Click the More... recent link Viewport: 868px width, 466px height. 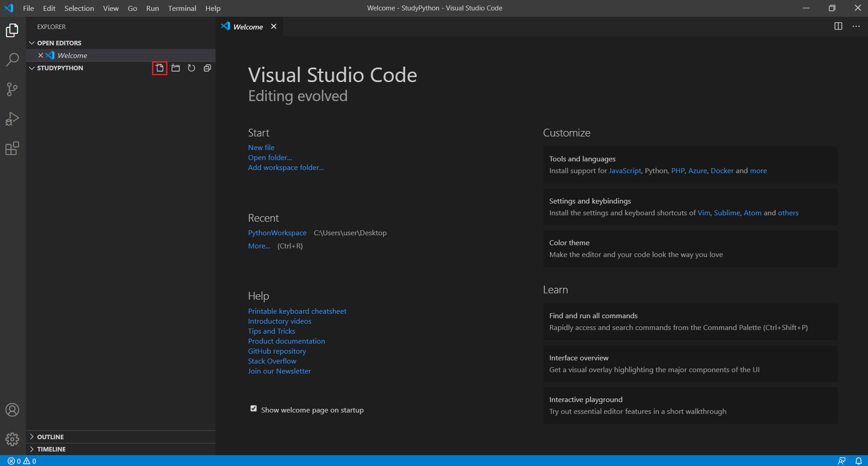click(259, 246)
